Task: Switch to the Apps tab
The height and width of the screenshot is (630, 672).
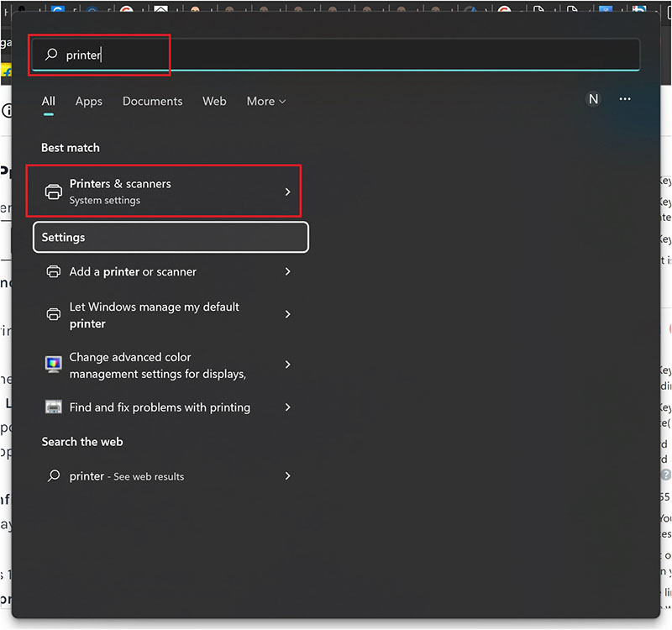Action: [88, 101]
